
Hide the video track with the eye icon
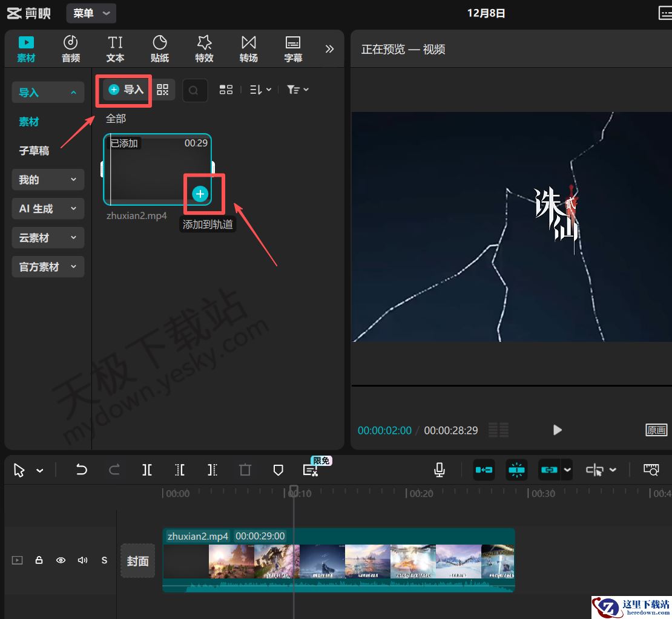pos(61,560)
